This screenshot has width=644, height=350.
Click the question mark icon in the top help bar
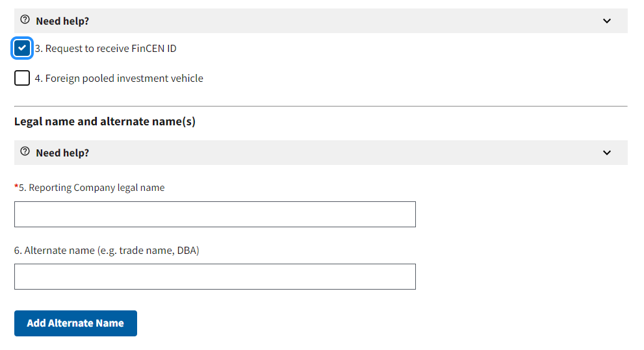point(25,21)
